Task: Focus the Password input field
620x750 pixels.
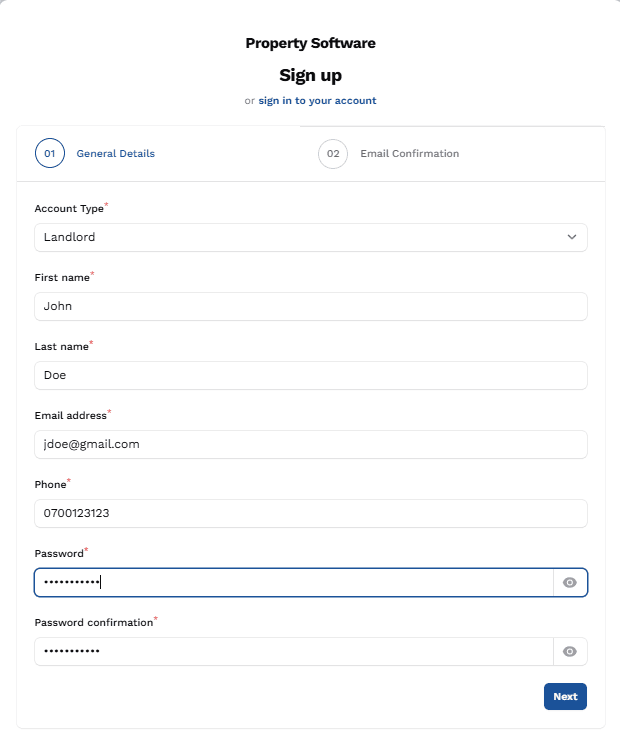Action: pos(293,582)
